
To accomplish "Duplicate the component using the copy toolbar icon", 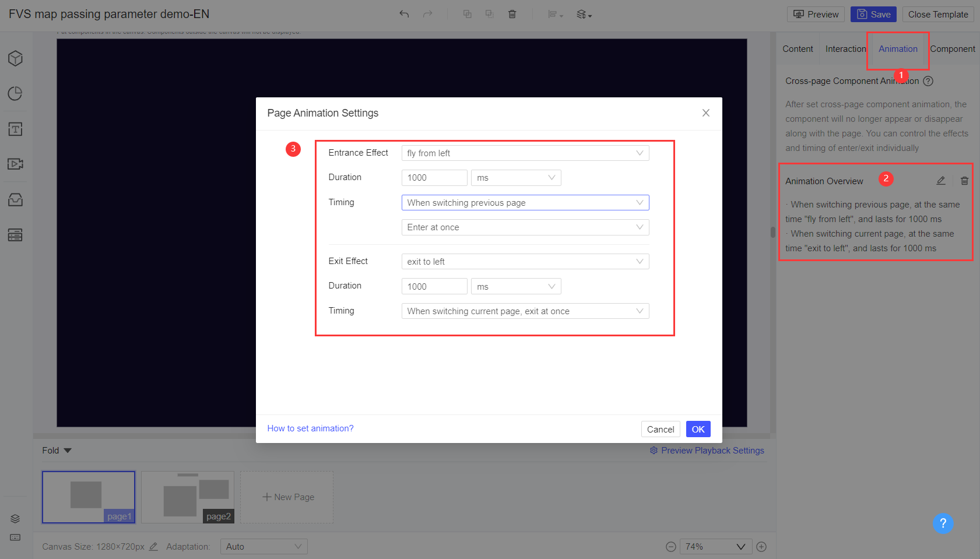I will click(x=467, y=13).
